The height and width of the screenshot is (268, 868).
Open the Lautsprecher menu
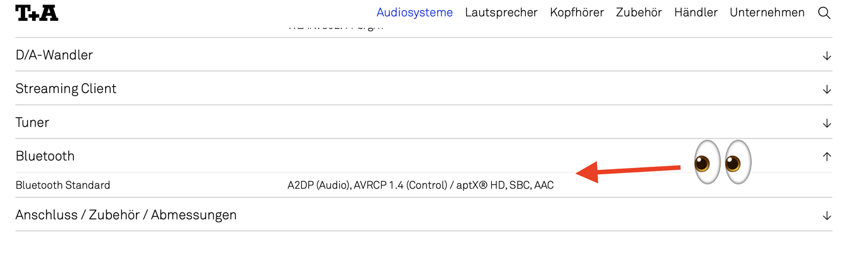501,13
